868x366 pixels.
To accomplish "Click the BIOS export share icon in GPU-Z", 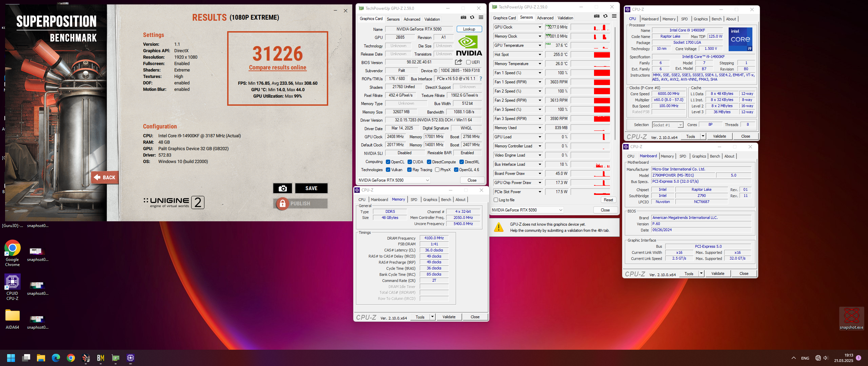I will 458,62.
